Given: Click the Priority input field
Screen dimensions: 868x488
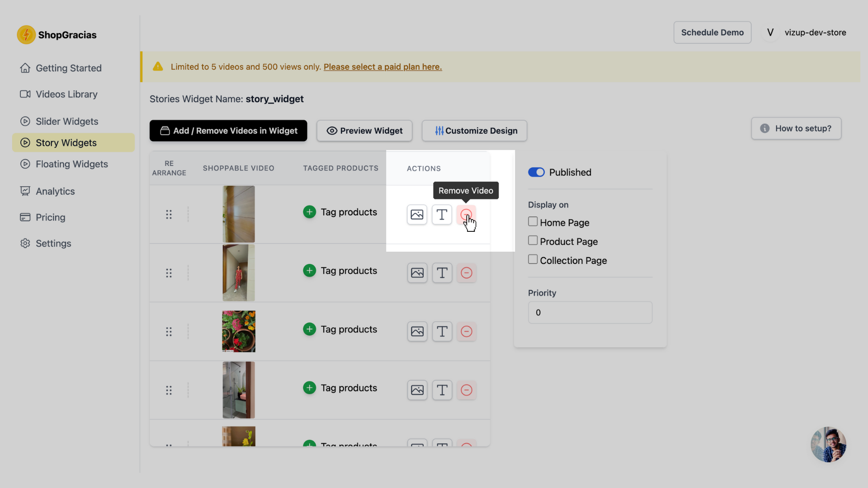Looking at the screenshot, I should [590, 312].
